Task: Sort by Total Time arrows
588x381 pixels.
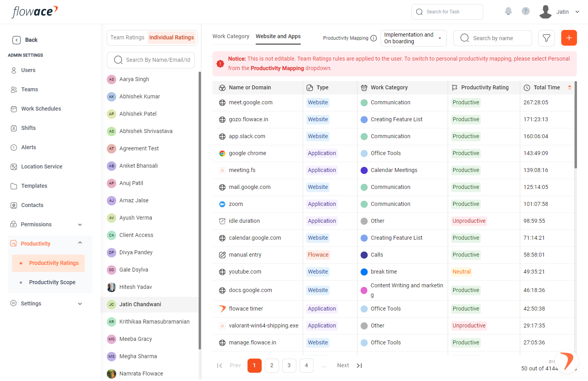Action: coord(569,87)
